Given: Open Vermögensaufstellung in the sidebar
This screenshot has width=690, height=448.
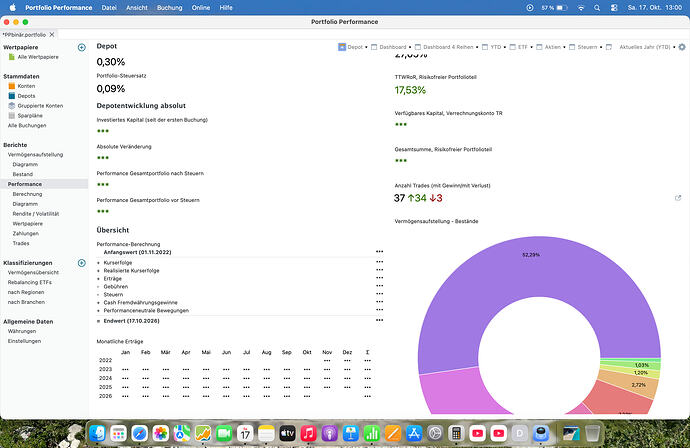Looking at the screenshot, I should click(35, 154).
